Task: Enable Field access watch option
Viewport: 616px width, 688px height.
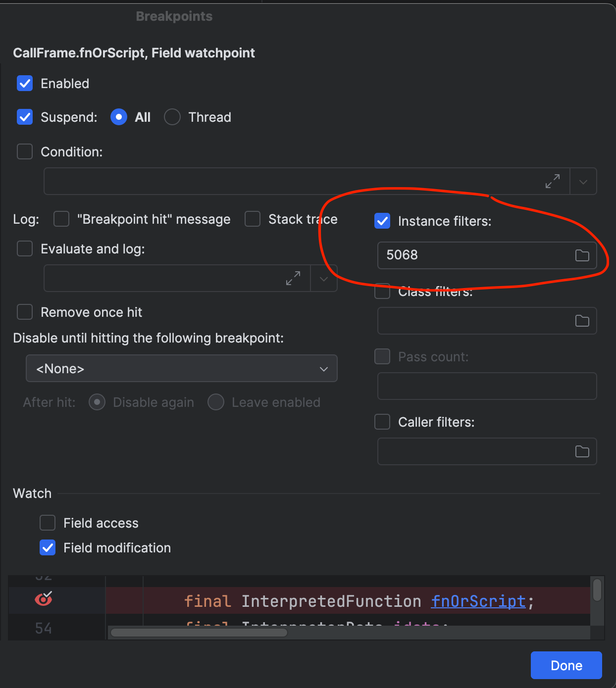Action: tap(48, 523)
